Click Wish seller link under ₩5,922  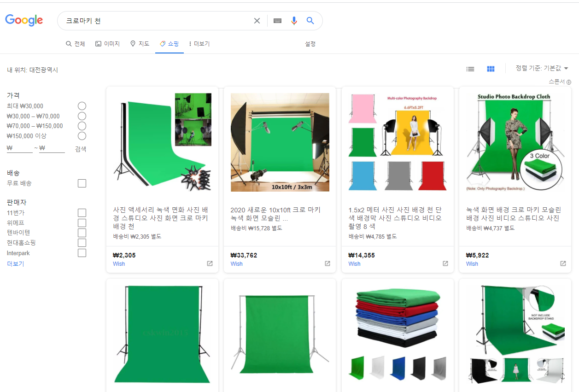(472, 264)
